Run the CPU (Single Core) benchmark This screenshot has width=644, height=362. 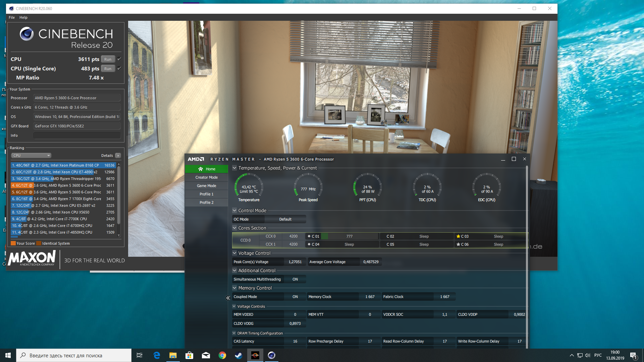coord(108,69)
